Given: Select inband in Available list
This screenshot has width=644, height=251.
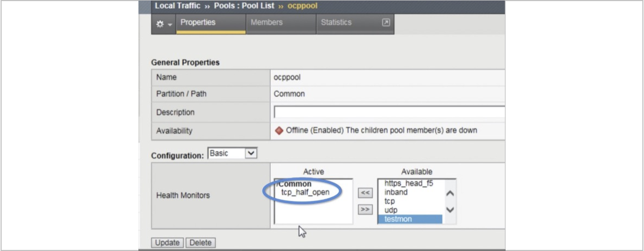Looking at the screenshot, I should tap(396, 192).
